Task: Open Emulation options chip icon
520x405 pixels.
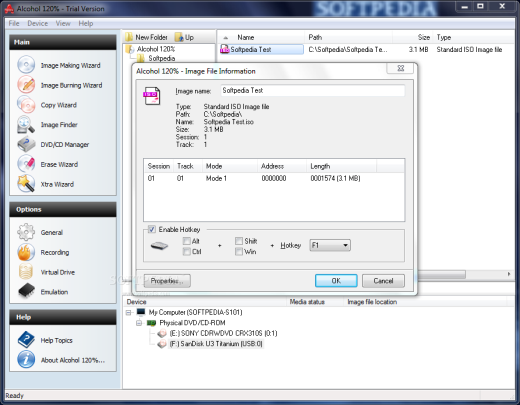Action: [27, 291]
